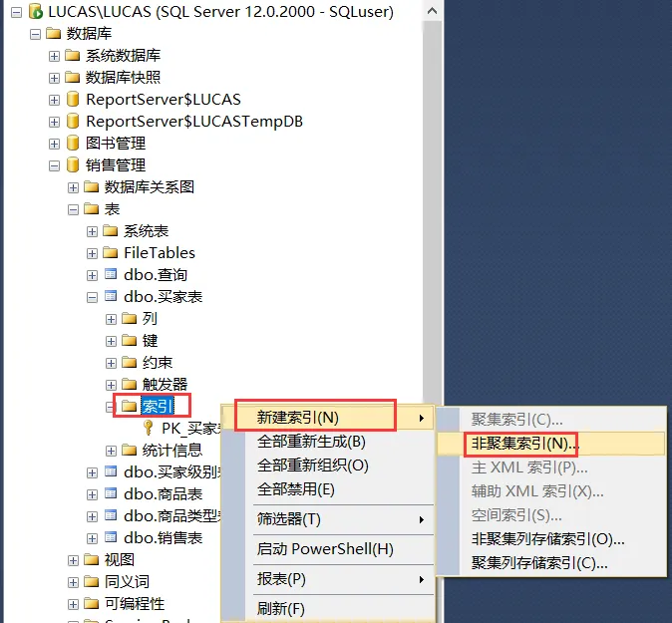Select the FileTables label
The height and width of the screenshot is (623, 672).
[160, 253]
